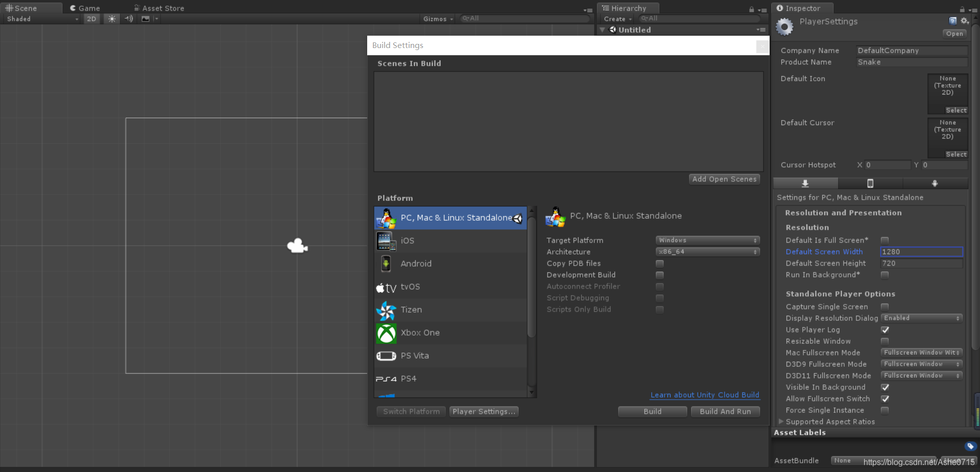Viewport: 980px width, 472px height.
Task: Uncheck Visible In Background
Action: pyautogui.click(x=885, y=387)
